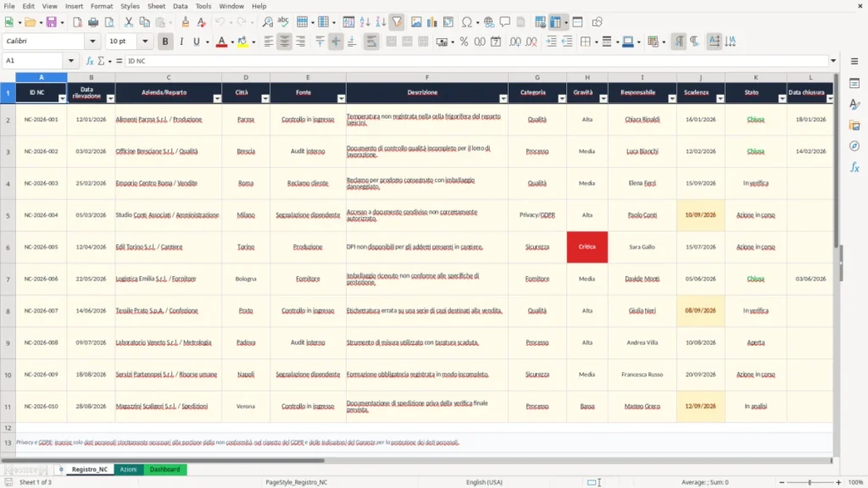Insert a comment
The width and height of the screenshot is (868, 488).
505,22
